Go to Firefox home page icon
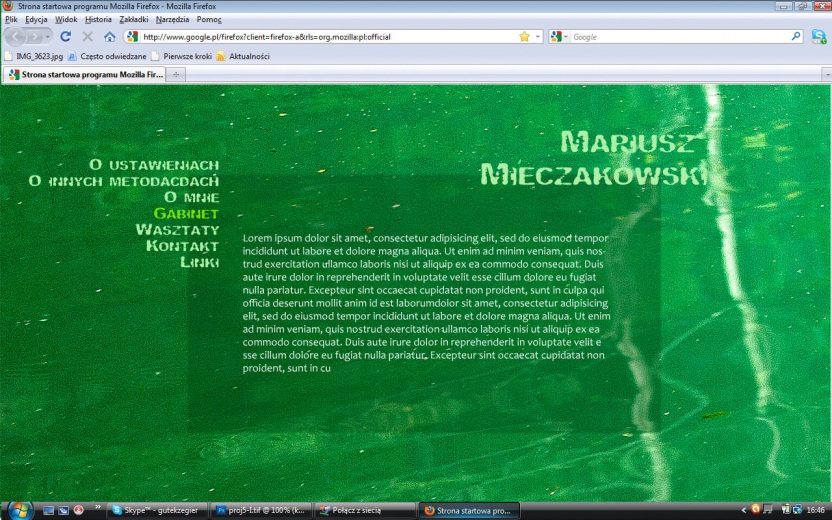832x520 pixels. 110,37
